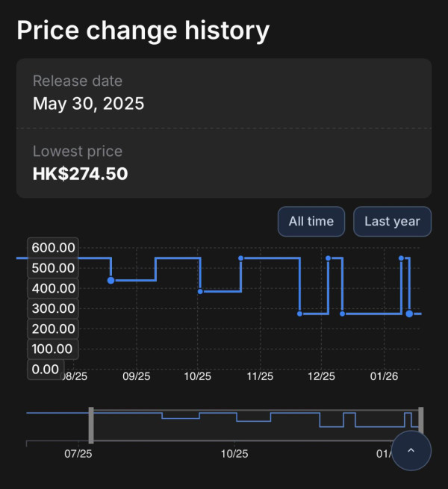Click the left handle of the range navigator
Image resolution: width=448 pixels, height=489 pixels.
point(90,425)
